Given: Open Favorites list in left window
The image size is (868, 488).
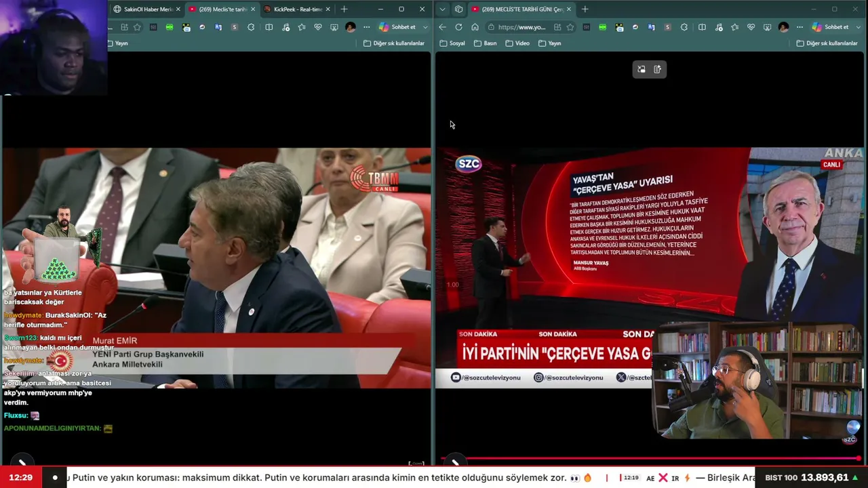Looking at the screenshot, I should tap(302, 27).
